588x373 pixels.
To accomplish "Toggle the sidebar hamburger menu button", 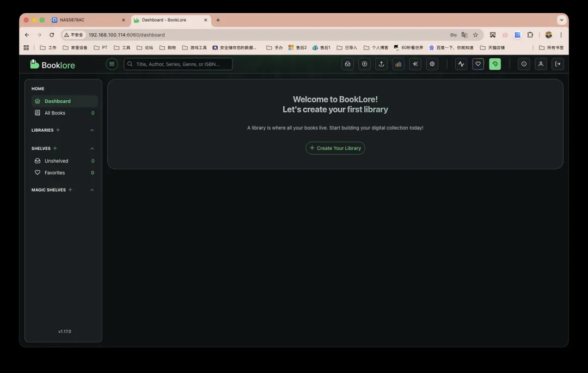I will [112, 64].
